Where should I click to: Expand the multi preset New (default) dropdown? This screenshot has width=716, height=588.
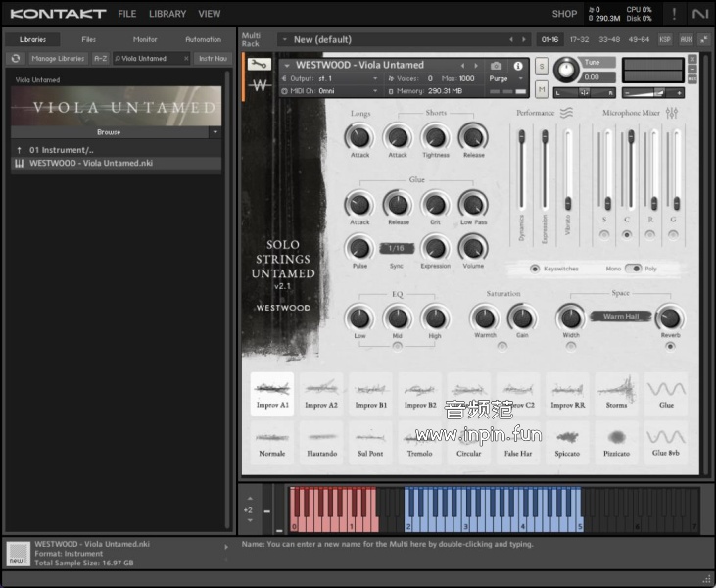pos(284,39)
